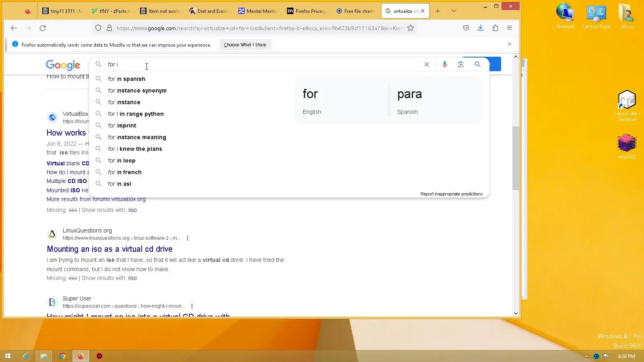Click the scrollbar down arrow
This screenshot has height=362, width=644.
coord(516,313)
